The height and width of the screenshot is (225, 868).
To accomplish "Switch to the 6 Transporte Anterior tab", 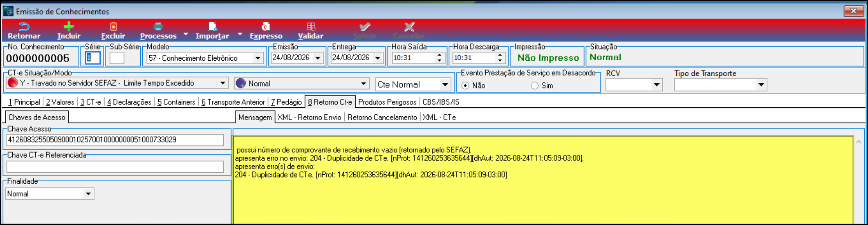I will tap(233, 102).
